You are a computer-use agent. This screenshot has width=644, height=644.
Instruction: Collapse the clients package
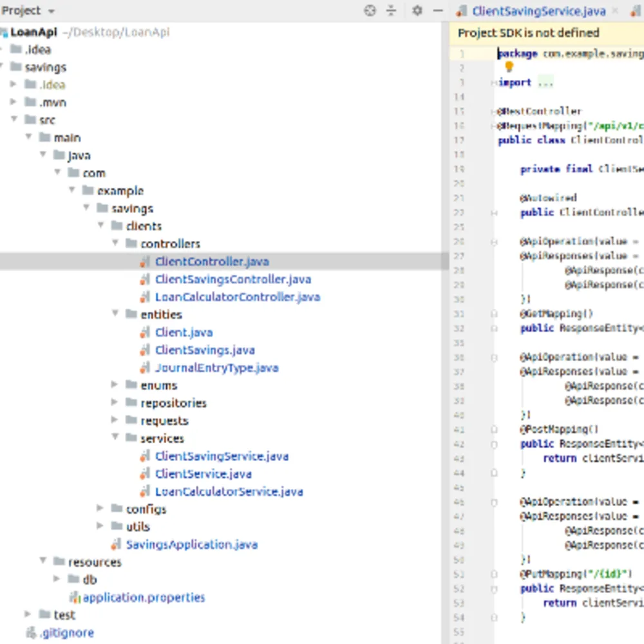[100, 225]
